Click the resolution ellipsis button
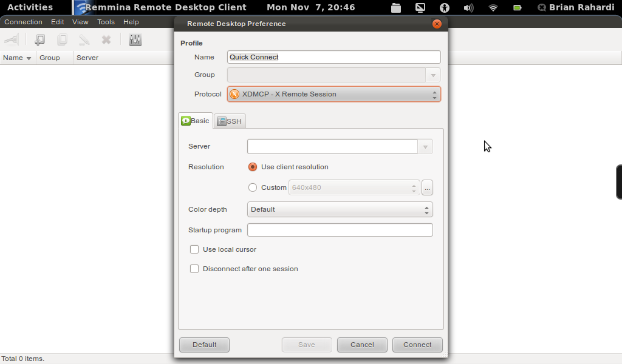The width and height of the screenshot is (622, 364). coord(427,187)
